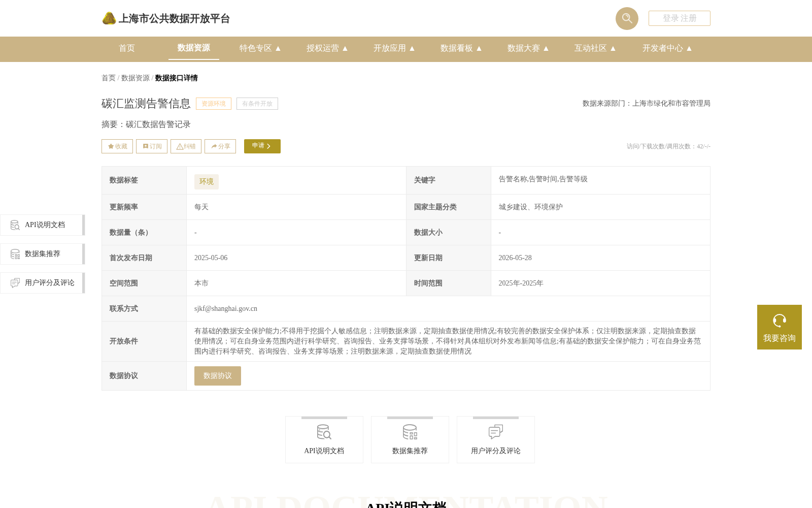Image resolution: width=812 pixels, height=508 pixels.
Task: Click API说明文档 label in bottom card
Action: point(324,451)
